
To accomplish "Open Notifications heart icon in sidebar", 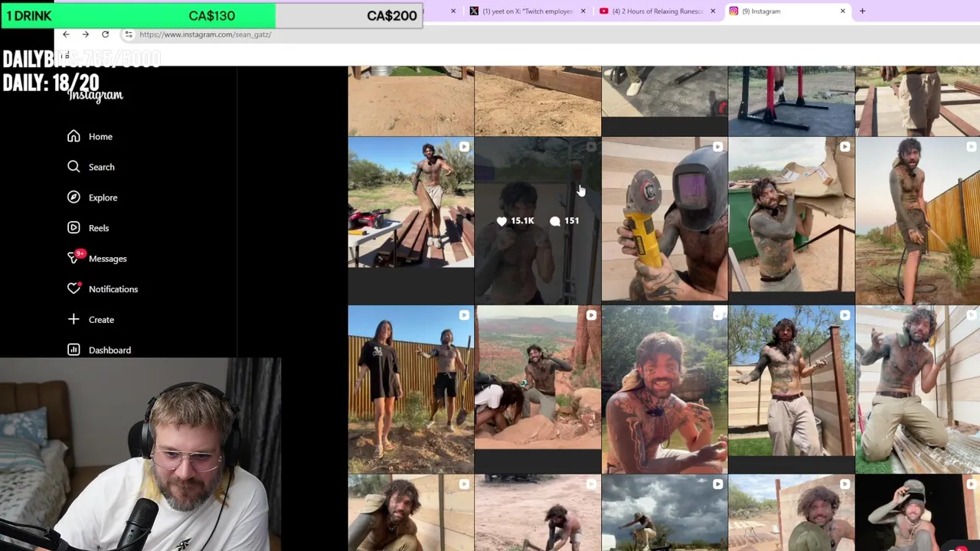I will pyautogui.click(x=73, y=289).
